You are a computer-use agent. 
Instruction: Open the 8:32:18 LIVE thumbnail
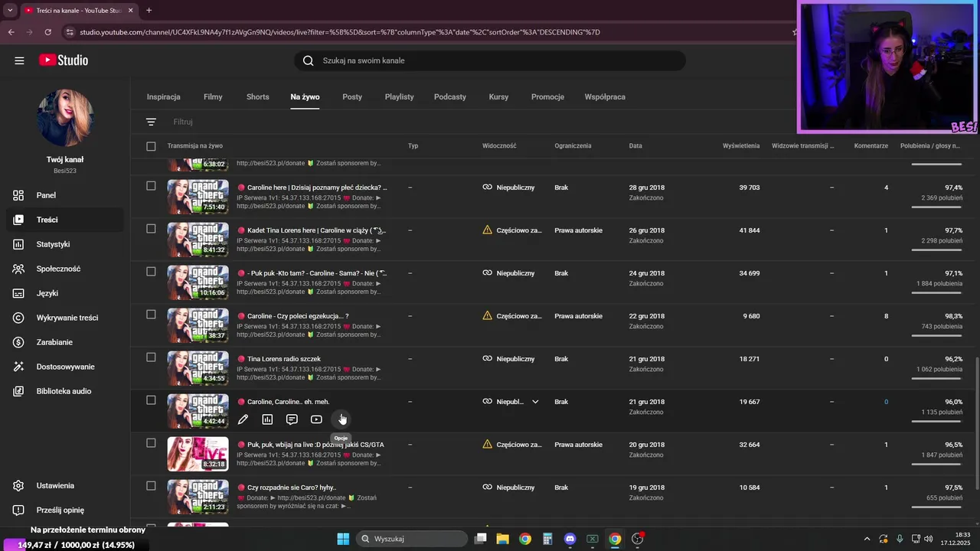[198, 454]
